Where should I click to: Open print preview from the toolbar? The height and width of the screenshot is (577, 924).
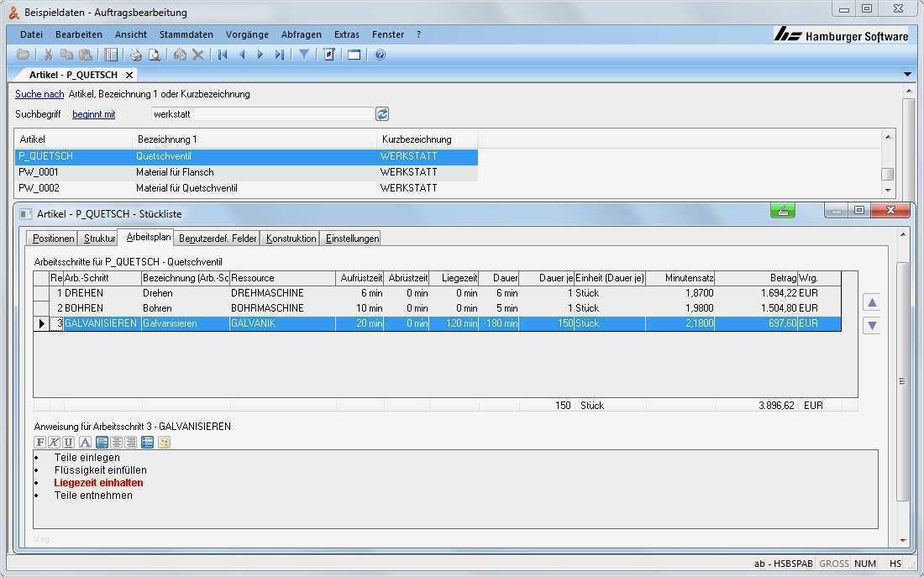click(154, 55)
